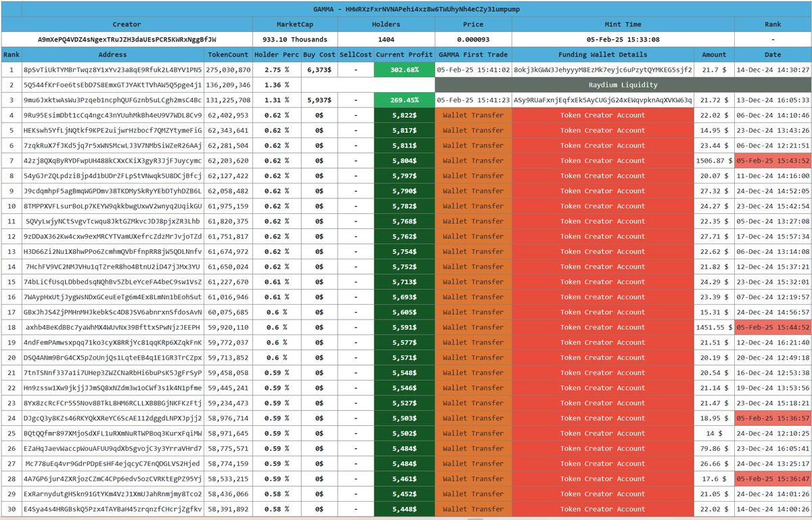Click the 'Raydium Liquidity' cell

[623, 85]
